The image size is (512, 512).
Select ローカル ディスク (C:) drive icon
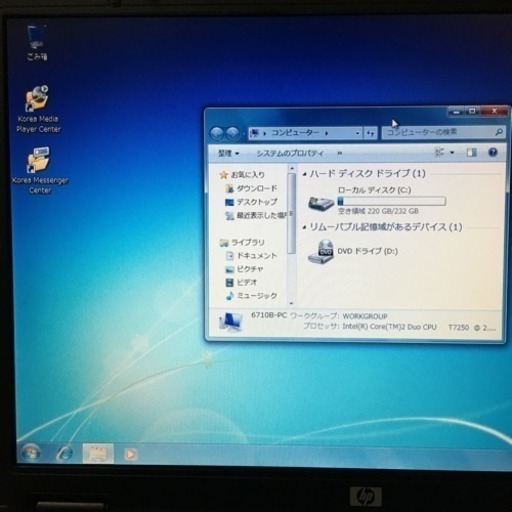click(321, 203)
